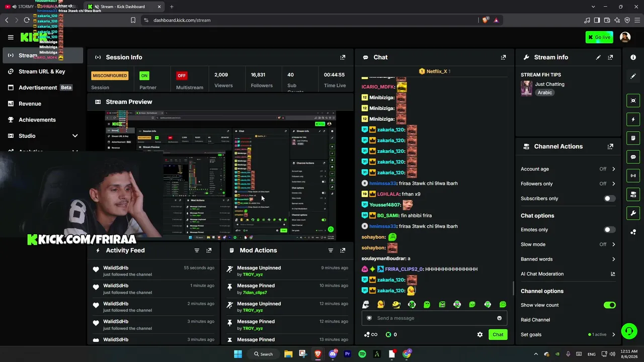
Task: Toggle Emotes only chat mode
Action: (609, 230)
